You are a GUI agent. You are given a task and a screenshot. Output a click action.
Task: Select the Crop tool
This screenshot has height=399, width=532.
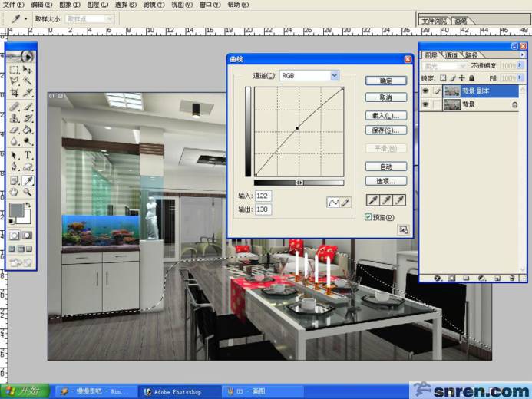click(14, 93)
